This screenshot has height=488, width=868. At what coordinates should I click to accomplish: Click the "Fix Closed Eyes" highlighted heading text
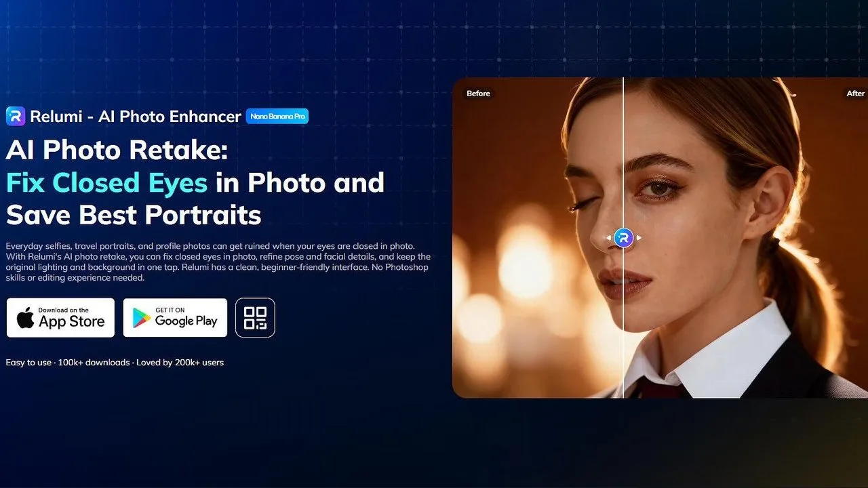pos(106,182)
